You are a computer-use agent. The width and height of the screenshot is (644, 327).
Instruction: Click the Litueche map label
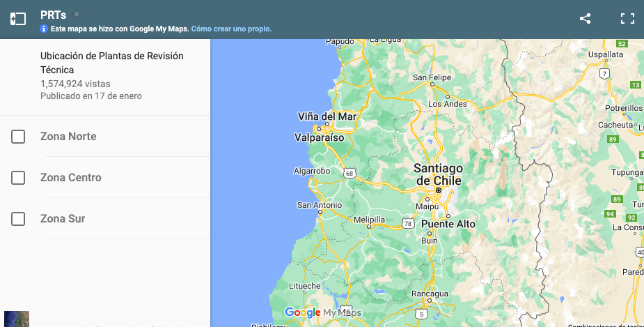(304, 286)
